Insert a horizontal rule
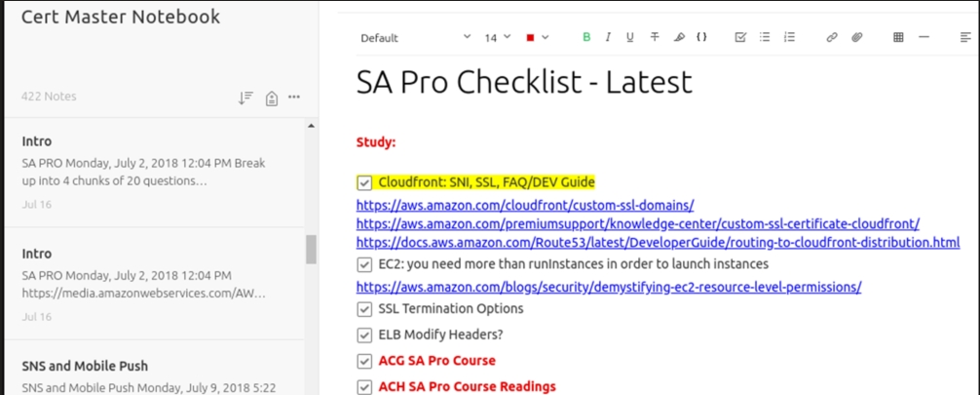 click(923, 38)
